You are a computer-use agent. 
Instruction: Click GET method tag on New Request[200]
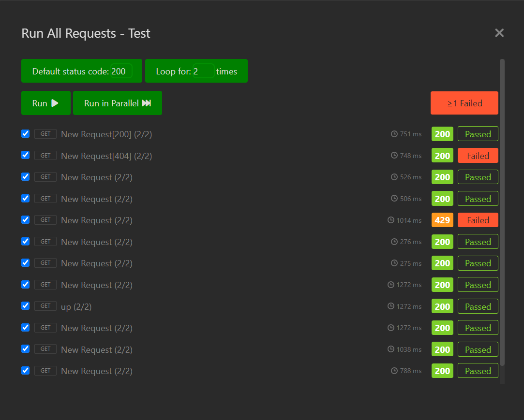tap(45, 134)
